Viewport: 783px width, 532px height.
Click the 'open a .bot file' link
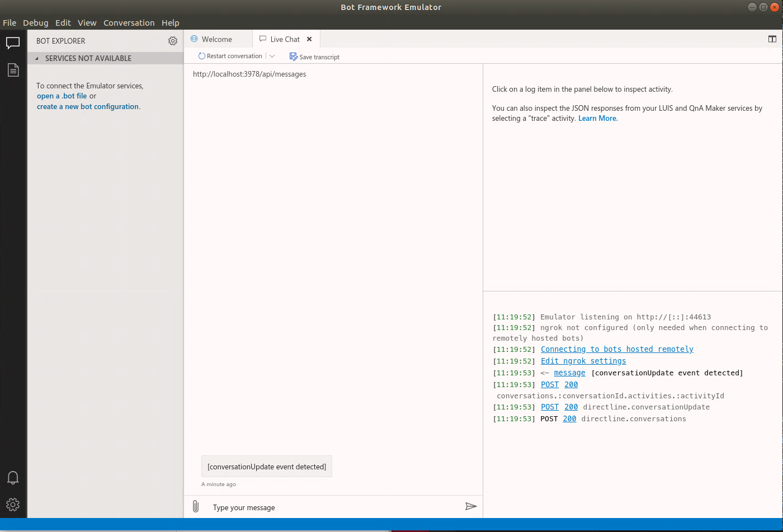click(62, 96)
